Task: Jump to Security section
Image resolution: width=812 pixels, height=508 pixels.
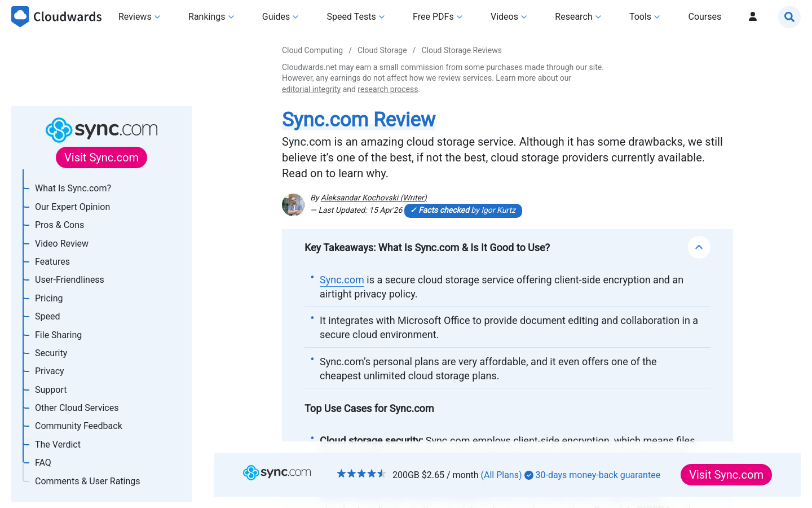Action: tap(51, 353)
